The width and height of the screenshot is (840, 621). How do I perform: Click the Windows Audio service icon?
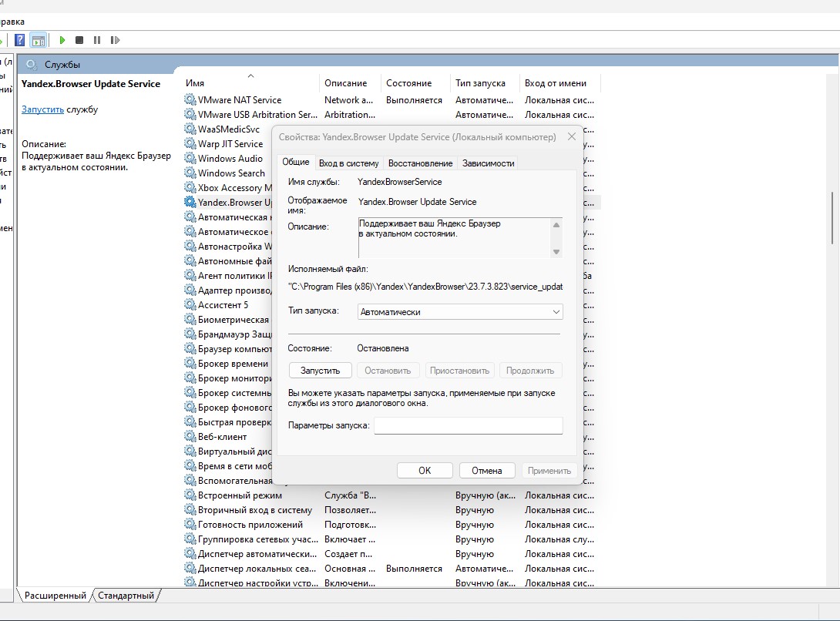point(190,158)
